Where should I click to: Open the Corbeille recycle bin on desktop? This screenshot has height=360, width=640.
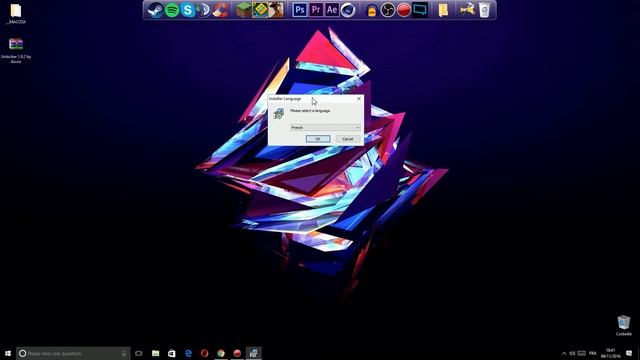pos(623,325)
